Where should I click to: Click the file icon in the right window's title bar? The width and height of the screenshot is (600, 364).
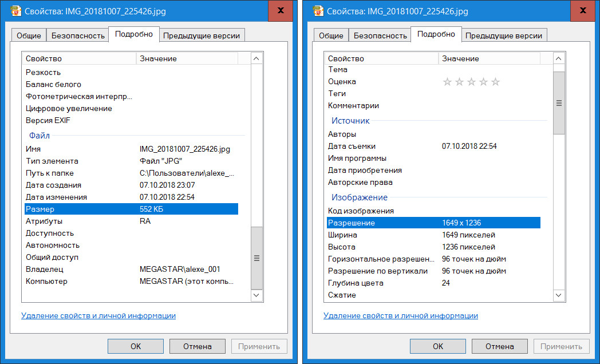(314, 11)
